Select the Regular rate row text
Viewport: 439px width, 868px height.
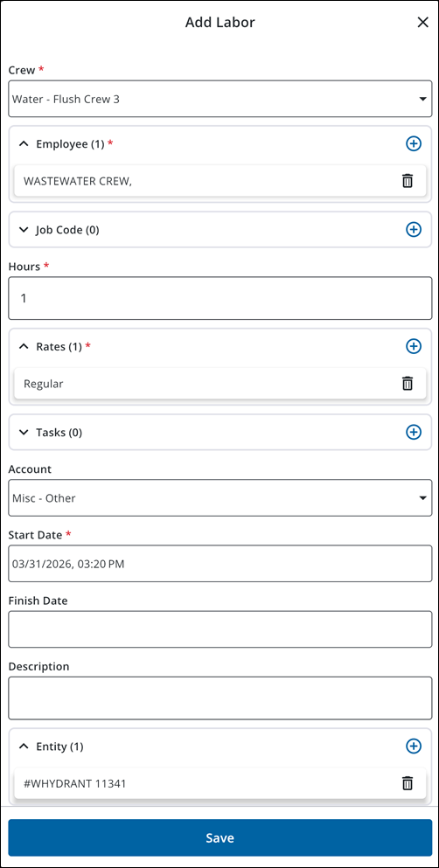pos(43,384)
